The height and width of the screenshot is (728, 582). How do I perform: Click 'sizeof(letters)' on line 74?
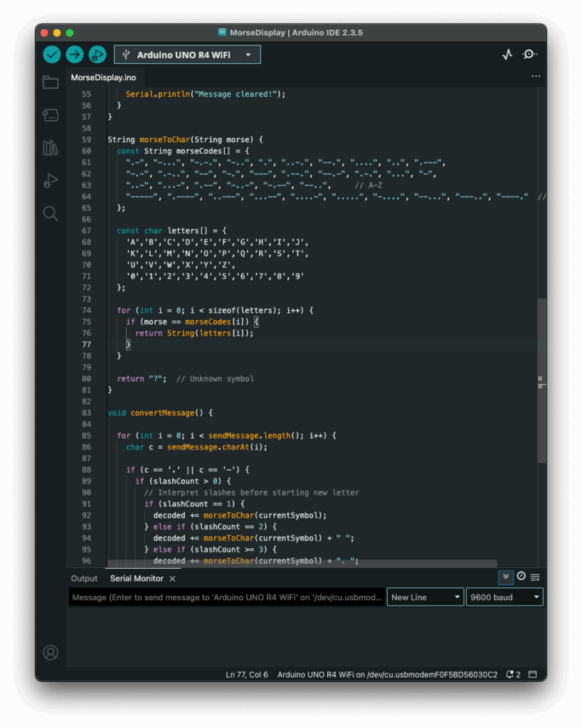pyautogui.click(x=243, y=311)
